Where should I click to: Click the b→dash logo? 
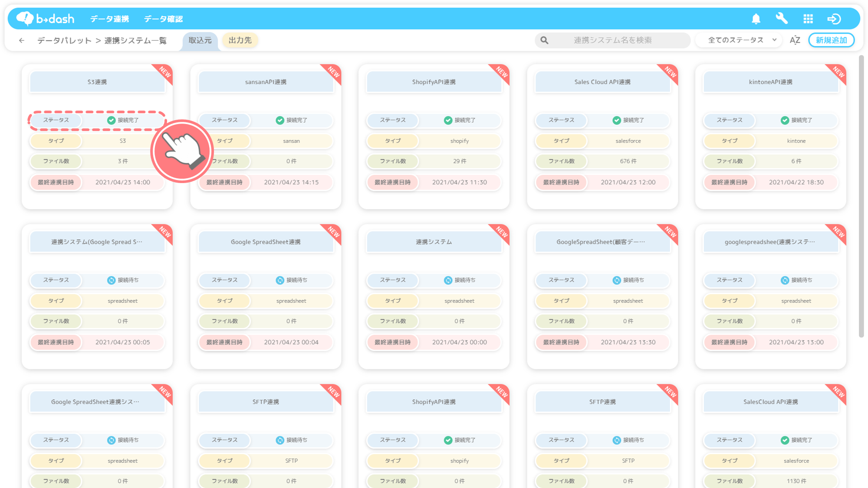45,19
